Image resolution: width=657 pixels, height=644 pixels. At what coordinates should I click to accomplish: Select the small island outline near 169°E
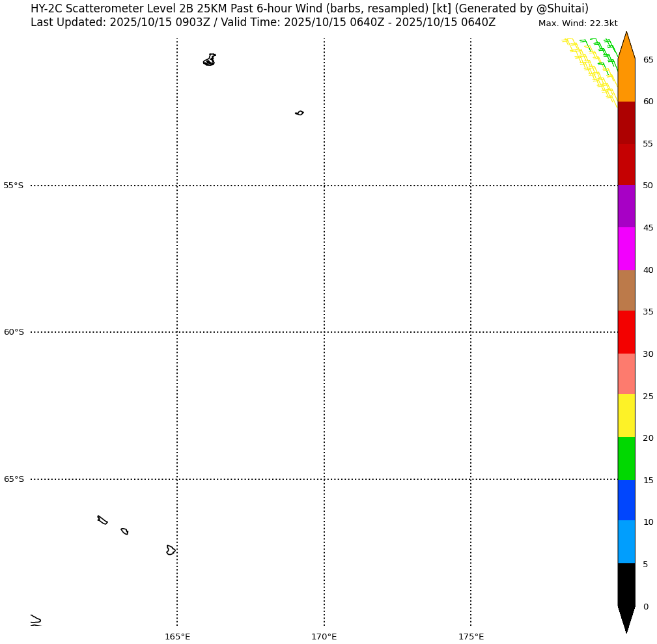pos(300,113)
